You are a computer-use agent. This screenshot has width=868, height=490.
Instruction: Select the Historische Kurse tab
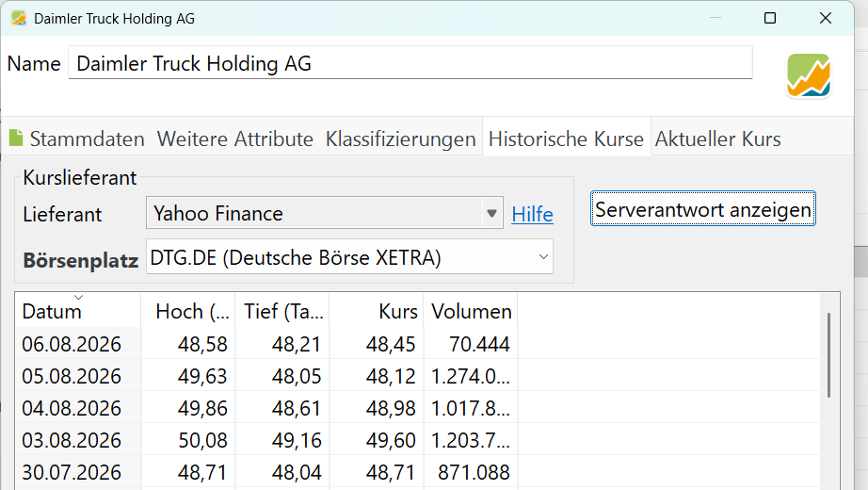[x=566, y=139]
